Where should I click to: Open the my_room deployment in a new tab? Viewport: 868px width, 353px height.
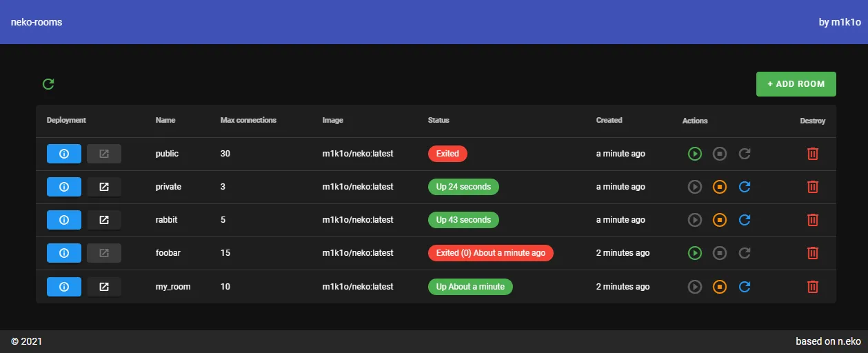(104, 287)
